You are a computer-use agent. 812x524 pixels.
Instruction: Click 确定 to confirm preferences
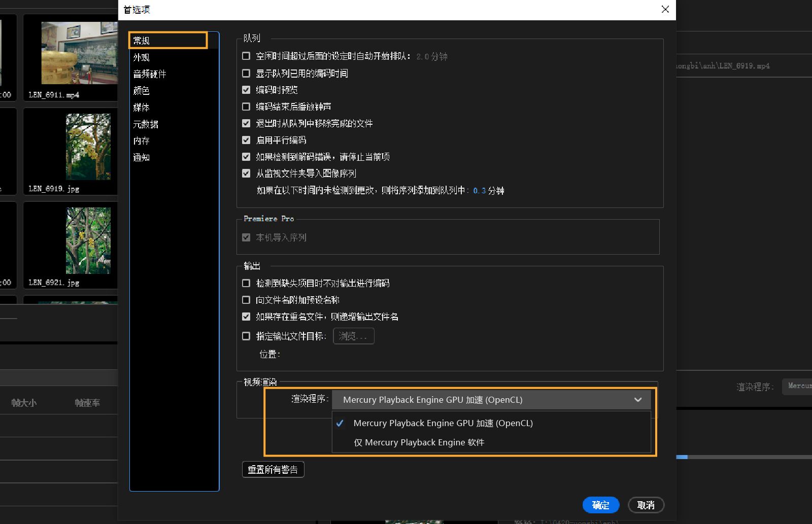click(601, 505)
